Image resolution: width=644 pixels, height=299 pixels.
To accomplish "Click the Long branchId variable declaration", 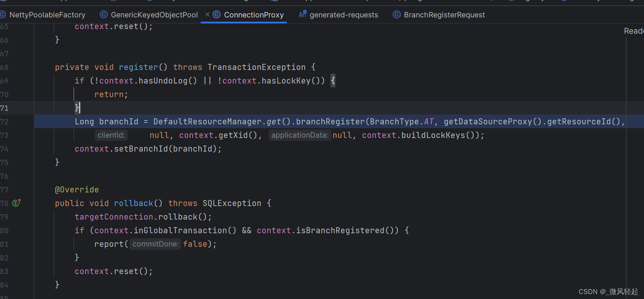I will pos(106,122).
